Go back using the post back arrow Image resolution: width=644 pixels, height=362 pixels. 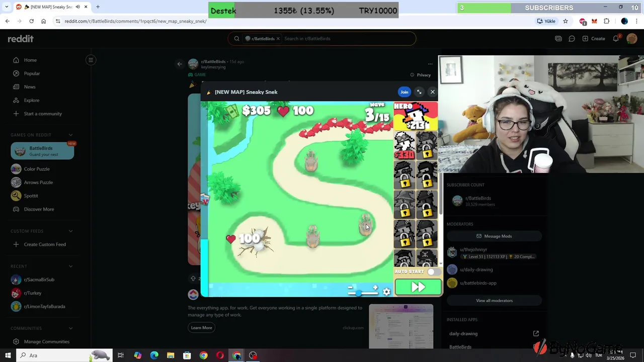coord(180,64)
